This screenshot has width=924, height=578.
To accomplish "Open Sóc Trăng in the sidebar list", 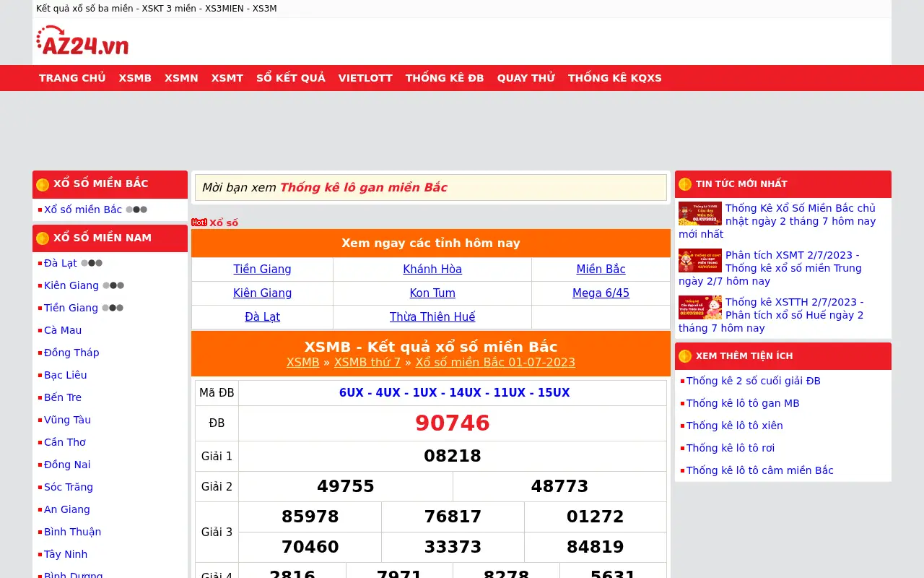I will click(69, 487).
